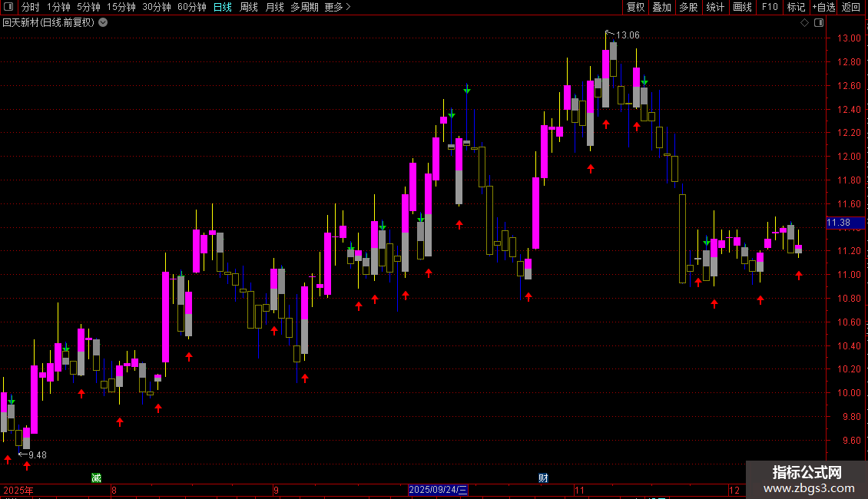This screenshot has width=868, height=499.
Task: Switch to 周线 weekly chart
Action: click(249, 7)
